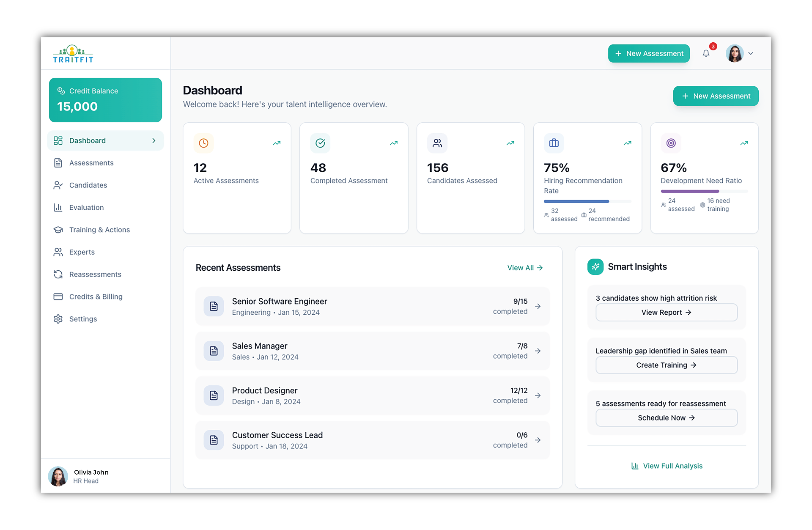Open Training & Actions menu item
812x530 pixels.
[x=105, y=230]
